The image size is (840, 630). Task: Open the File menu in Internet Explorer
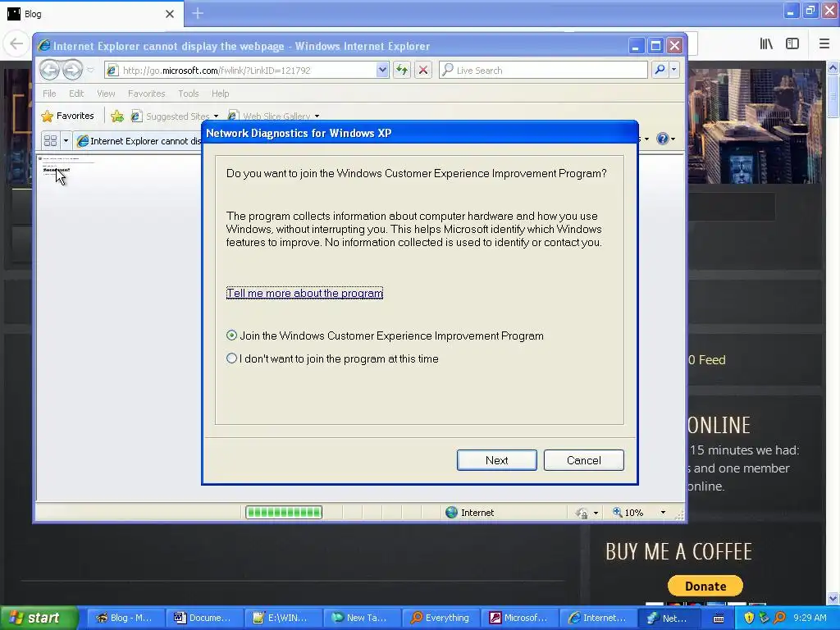[x=49, y=94]
